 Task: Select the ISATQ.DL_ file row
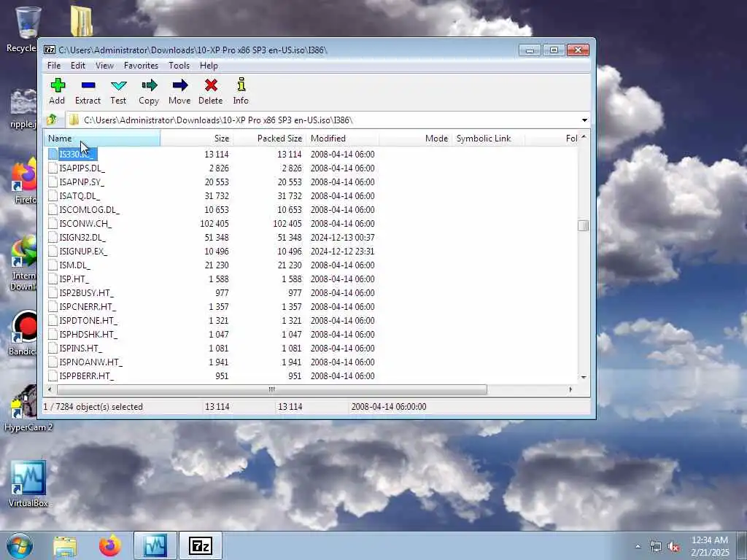[79, 195]
